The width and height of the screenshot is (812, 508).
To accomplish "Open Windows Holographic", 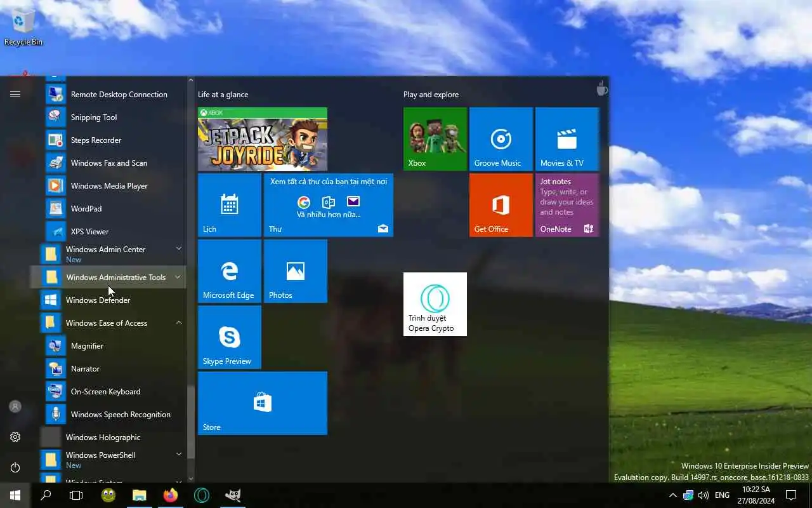I will [x=114, y=437].
